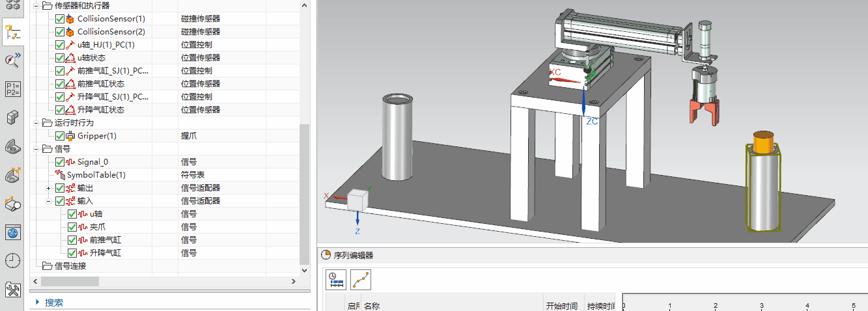Click the event-based sequence curve icon

[x=361, y=280]
